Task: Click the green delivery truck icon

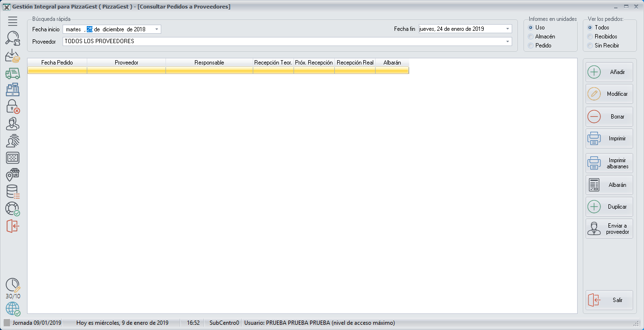Action: pyautogui.click(x=13, y=73)
